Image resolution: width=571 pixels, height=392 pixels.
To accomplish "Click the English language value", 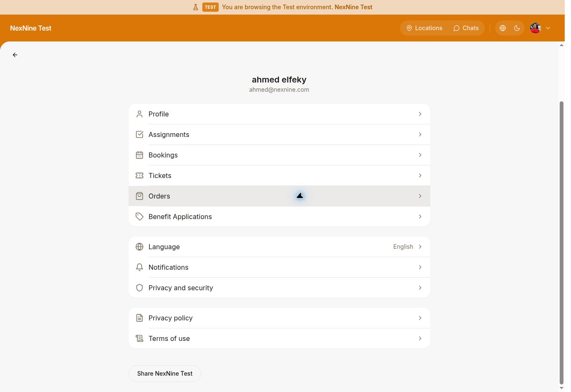I will click(403, 247).
